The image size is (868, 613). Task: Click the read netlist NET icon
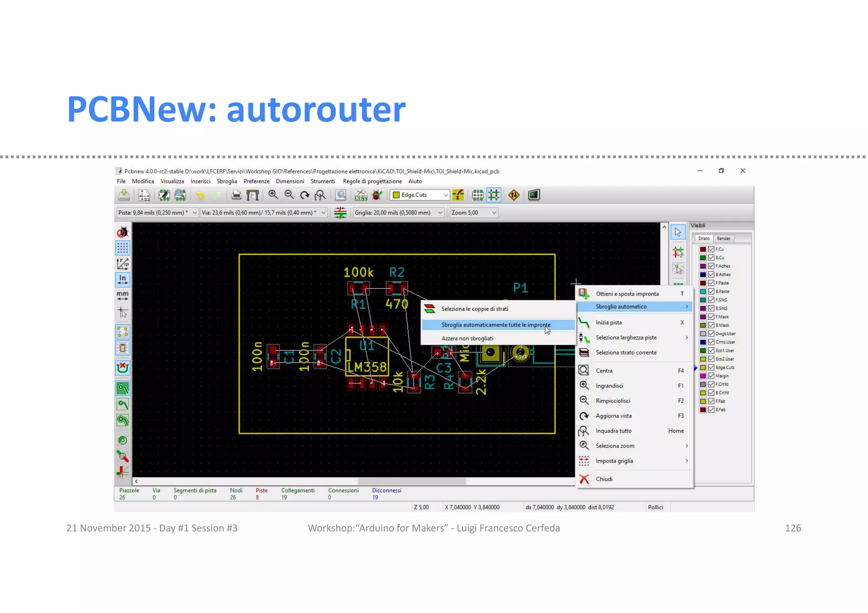click(x=361, y=195)
